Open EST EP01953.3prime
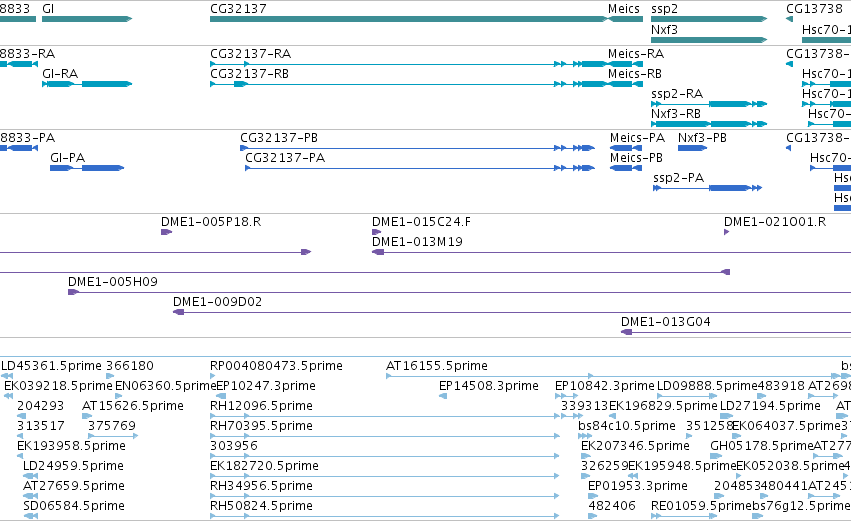The height and width of the screenshot is (521, 851). pyautogui.click(x=638, y=486)
